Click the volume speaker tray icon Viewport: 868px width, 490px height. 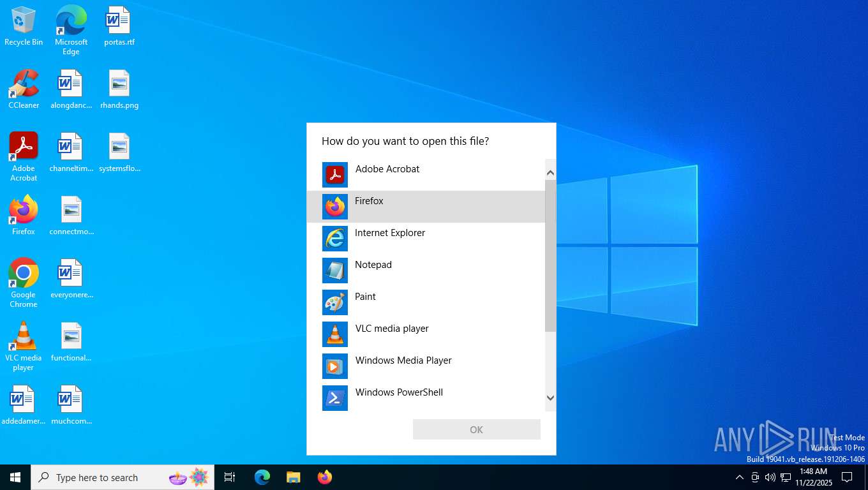pyautogui.click(x=770, y=477)
